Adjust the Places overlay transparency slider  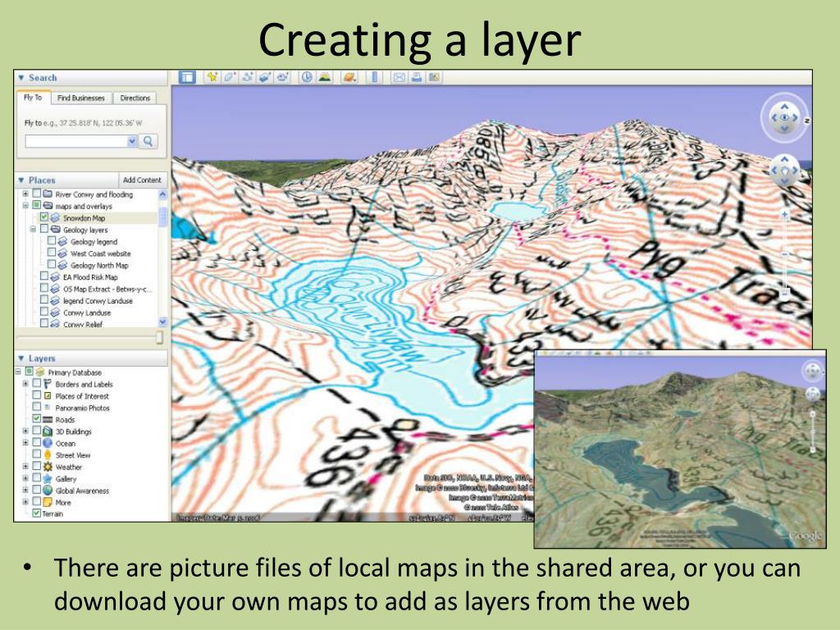159,337
